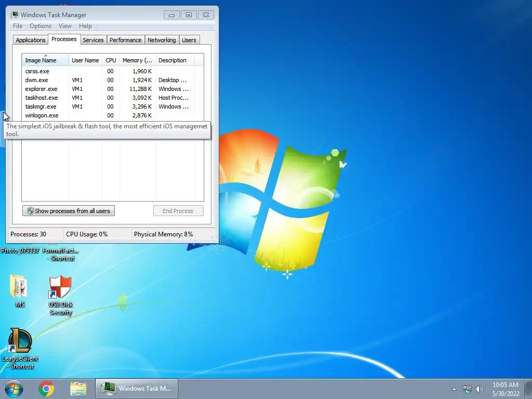This screenshot has width=532, height=399.
Task: Switch to the Applications tab
Action: coord(31,40)
